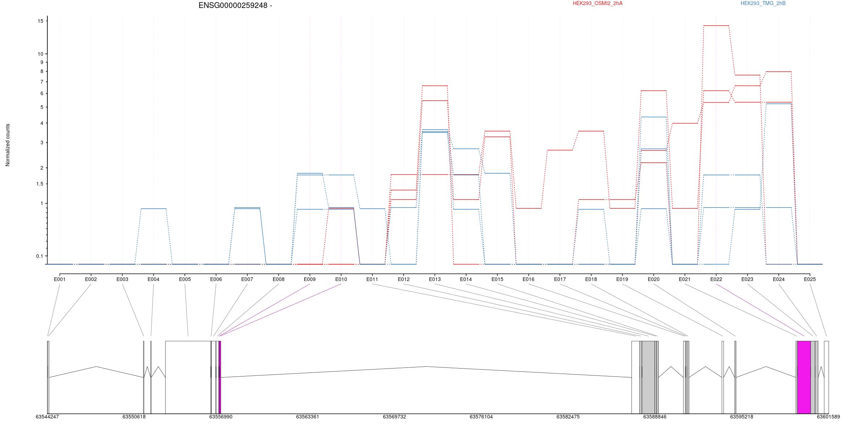Click the Normalized counts axis label

(8, 145)
